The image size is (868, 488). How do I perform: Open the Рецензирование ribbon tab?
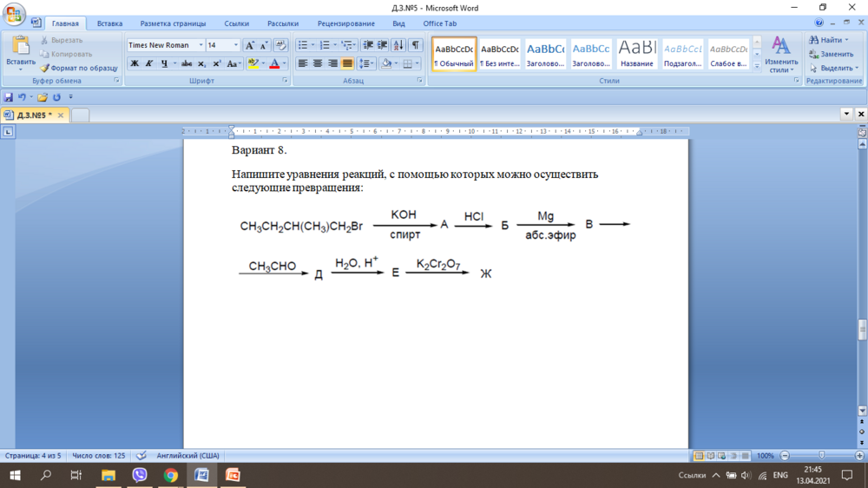pos(345,23)
